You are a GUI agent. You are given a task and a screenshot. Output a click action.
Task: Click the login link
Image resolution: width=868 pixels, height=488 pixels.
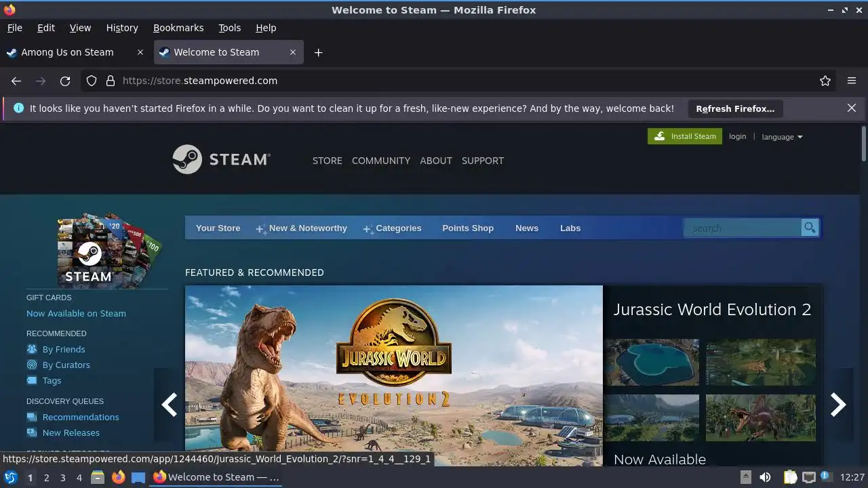pyautogui.click(x=737, y=136)
